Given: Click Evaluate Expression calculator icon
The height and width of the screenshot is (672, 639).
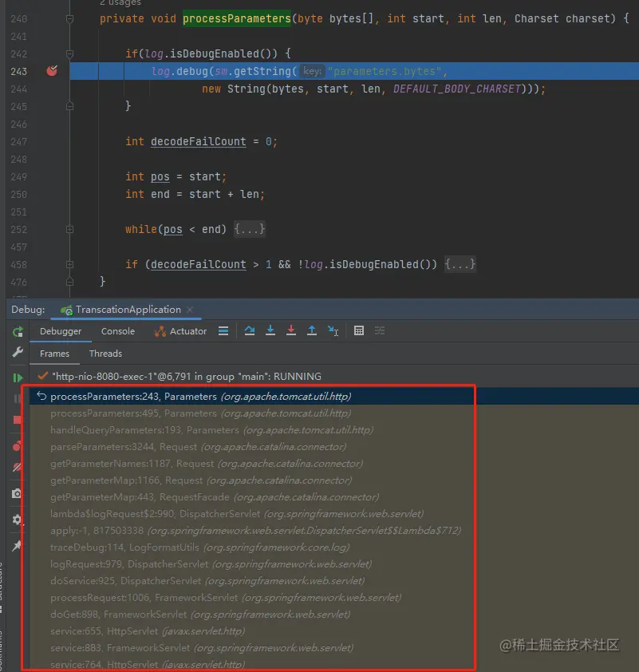Looking at the screenshot, I should click(359, 330).
